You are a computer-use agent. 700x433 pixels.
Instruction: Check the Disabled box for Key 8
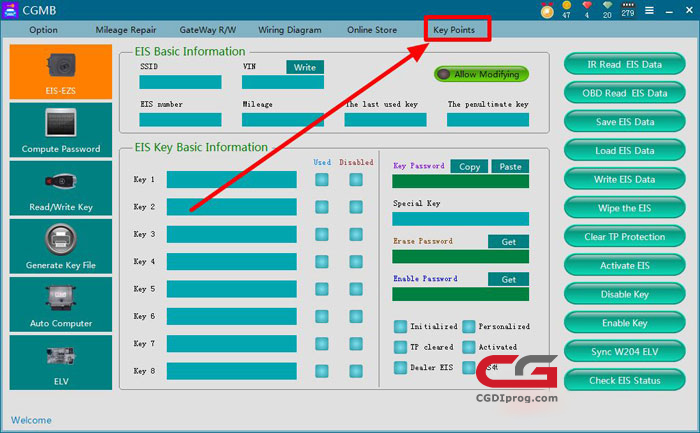356,371
